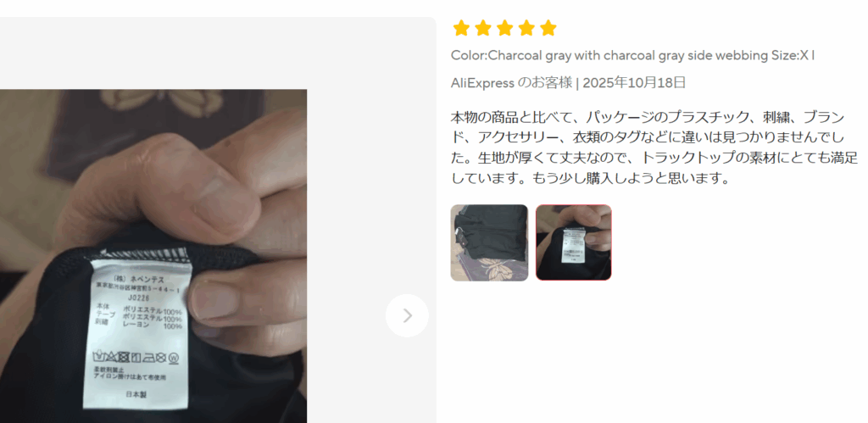Select the care label thumbnail
Screen dimensions: 868x423
pos(574,243)
